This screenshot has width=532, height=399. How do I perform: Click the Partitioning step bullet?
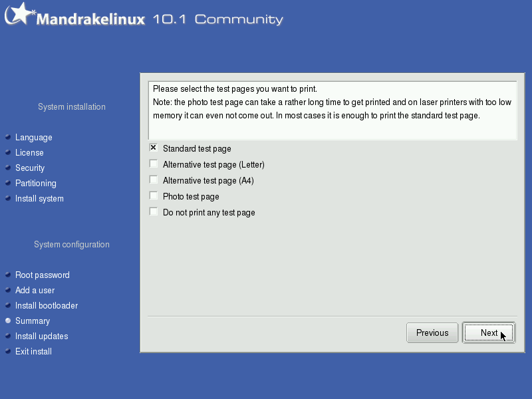[8, 183]
